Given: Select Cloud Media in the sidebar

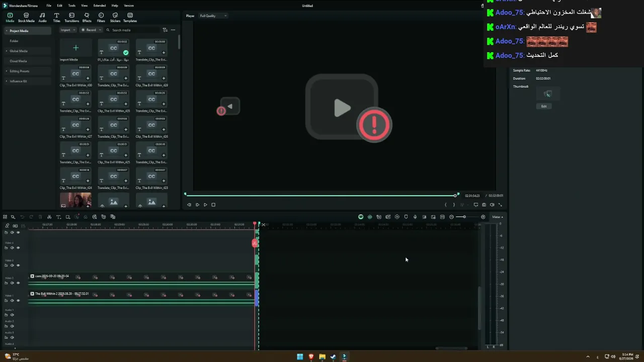Looking at the screenshot, I should coord(28,61).
